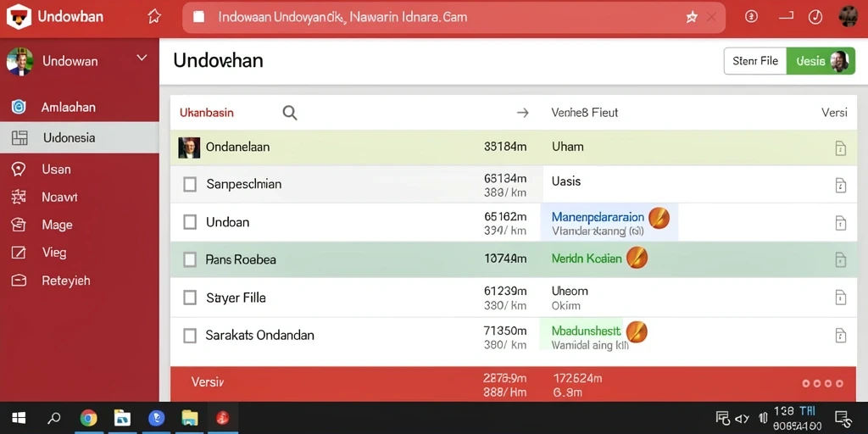Click the orange lightning badge next to Neridn Kcaien
Screen dimensions: 868x434
(x=637, y=258)
